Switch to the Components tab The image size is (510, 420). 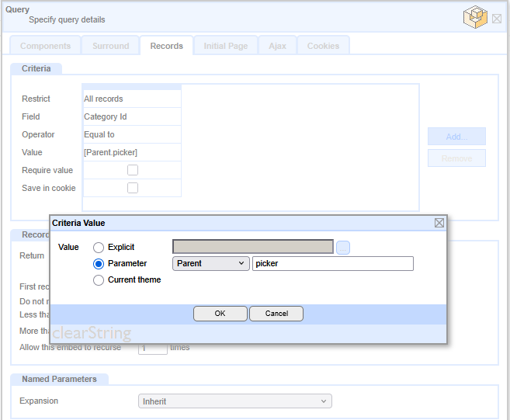(45, 46)
